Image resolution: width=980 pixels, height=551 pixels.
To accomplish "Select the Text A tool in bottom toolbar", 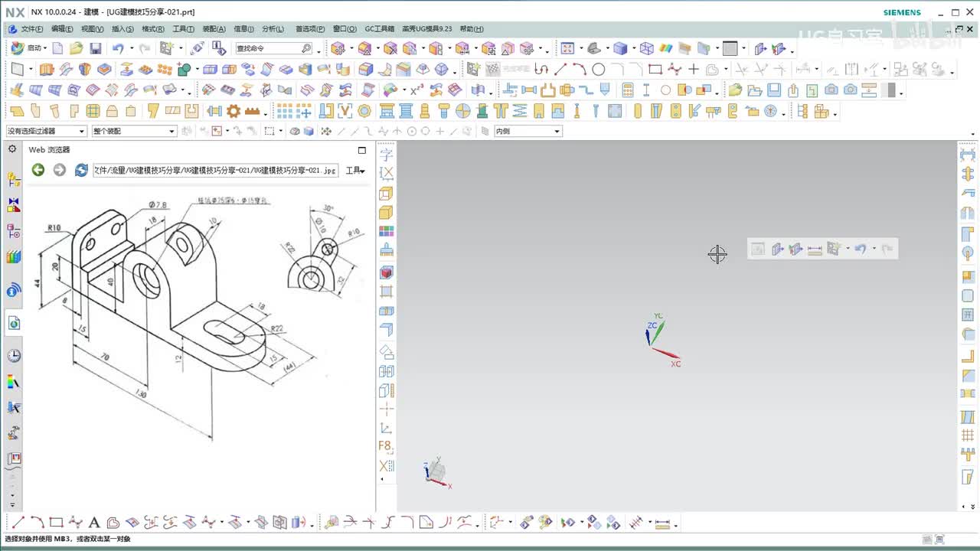I will [x=94, y=523].
